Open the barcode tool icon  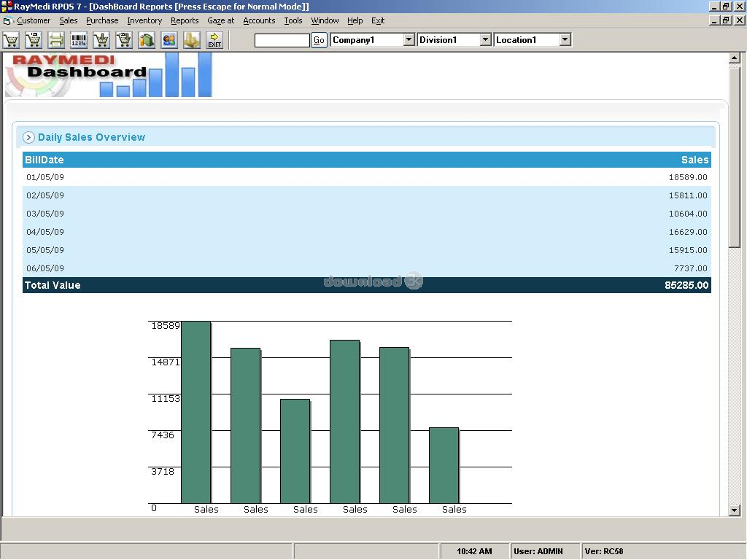(79, 40)
